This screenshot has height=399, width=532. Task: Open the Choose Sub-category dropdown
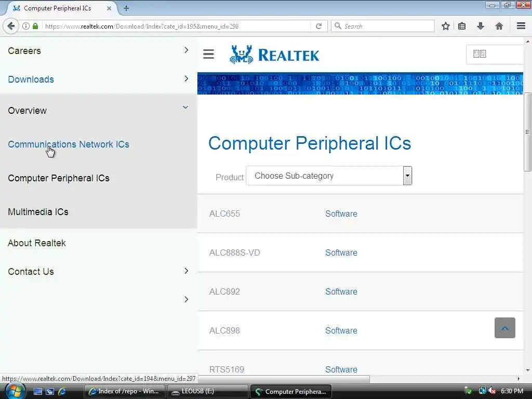point(329,176)
